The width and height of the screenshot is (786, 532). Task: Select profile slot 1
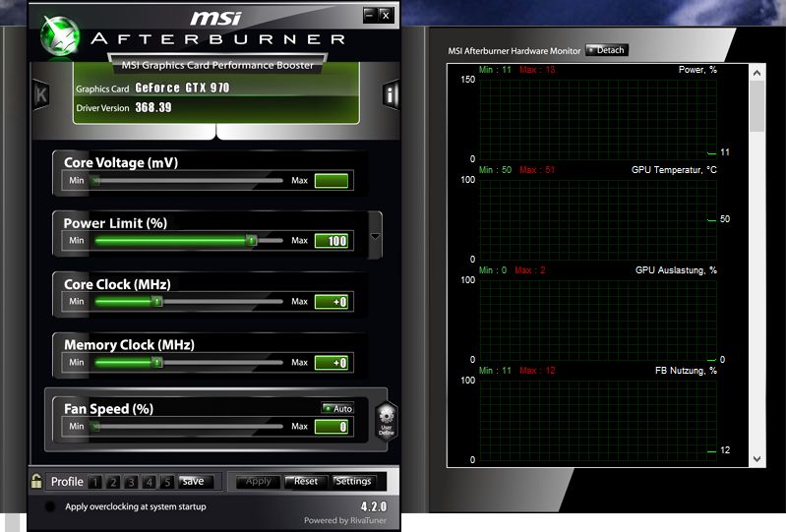pos(94,482)
